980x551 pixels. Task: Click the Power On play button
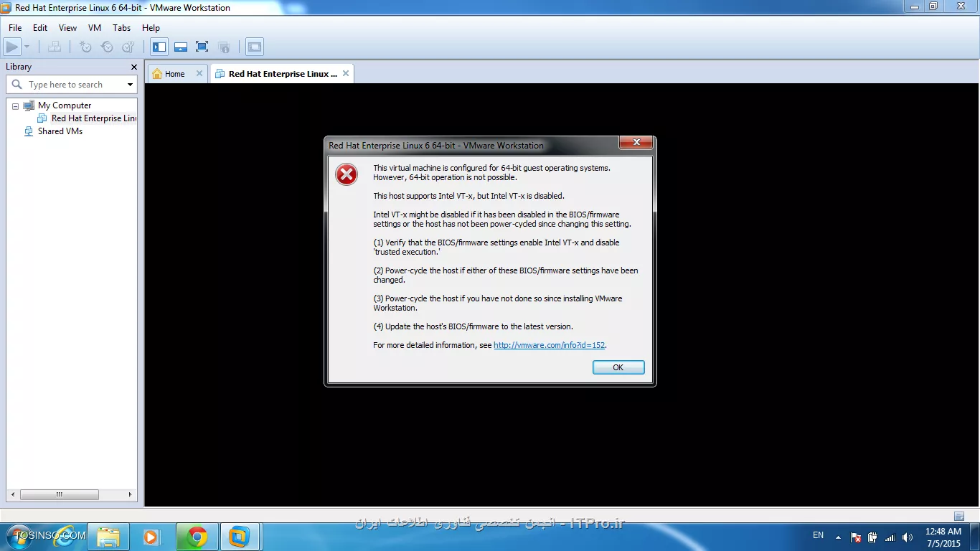click(x=11, y=47)
